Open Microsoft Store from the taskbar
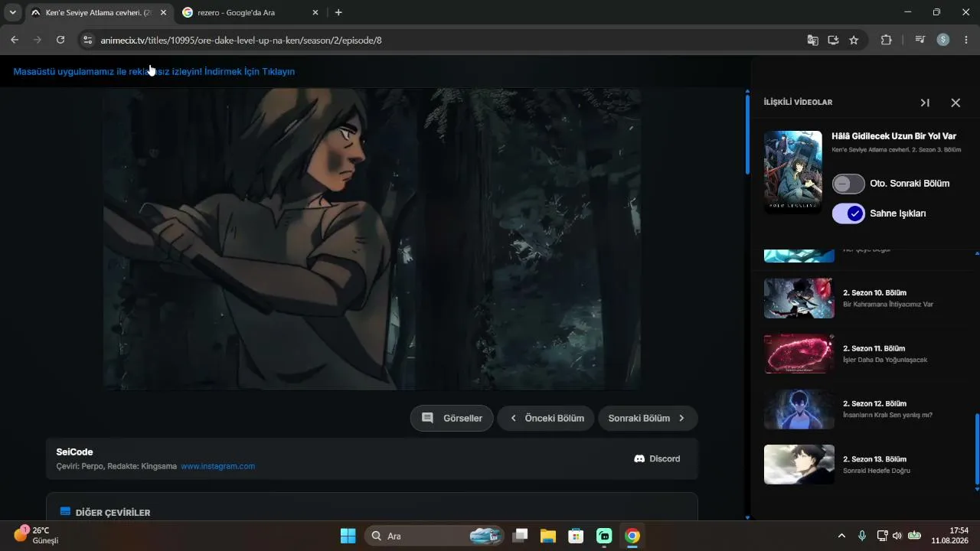The height and width of the screenshot is (551, 980). point(576,536)
